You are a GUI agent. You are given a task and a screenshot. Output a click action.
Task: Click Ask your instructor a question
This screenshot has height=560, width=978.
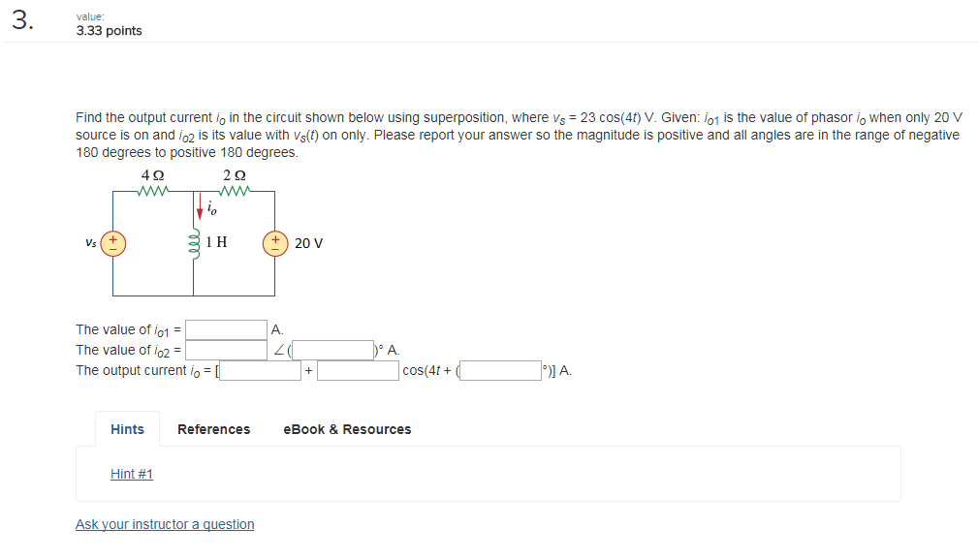tap(165, 524)
